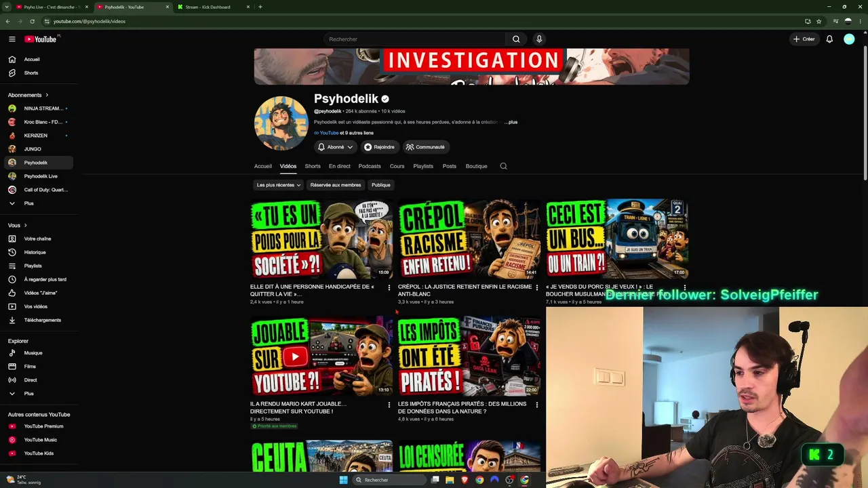Play the Crépol Racisme video thumbnail
The width and height of the screenshot is (868, 488).
469,239
